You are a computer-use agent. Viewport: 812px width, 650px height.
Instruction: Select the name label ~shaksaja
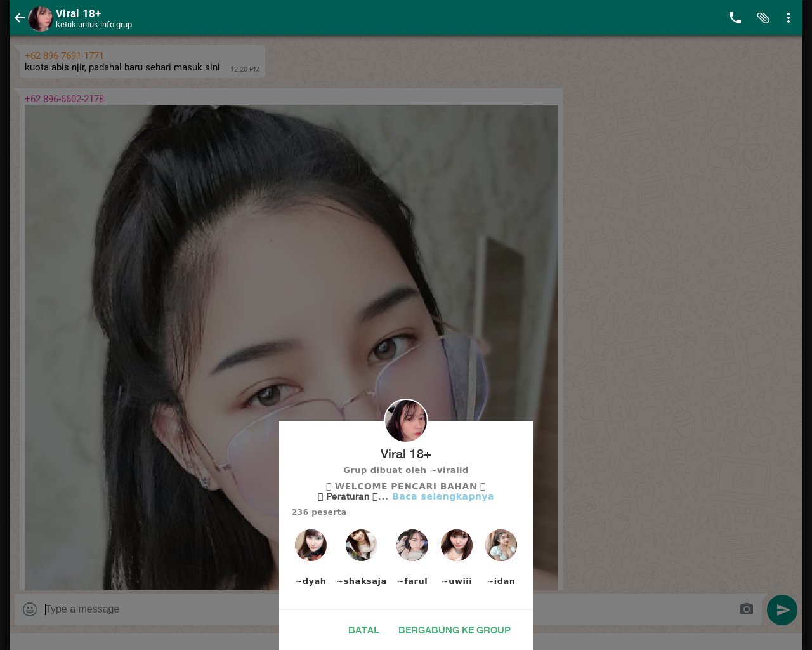(x=362, y=581)
